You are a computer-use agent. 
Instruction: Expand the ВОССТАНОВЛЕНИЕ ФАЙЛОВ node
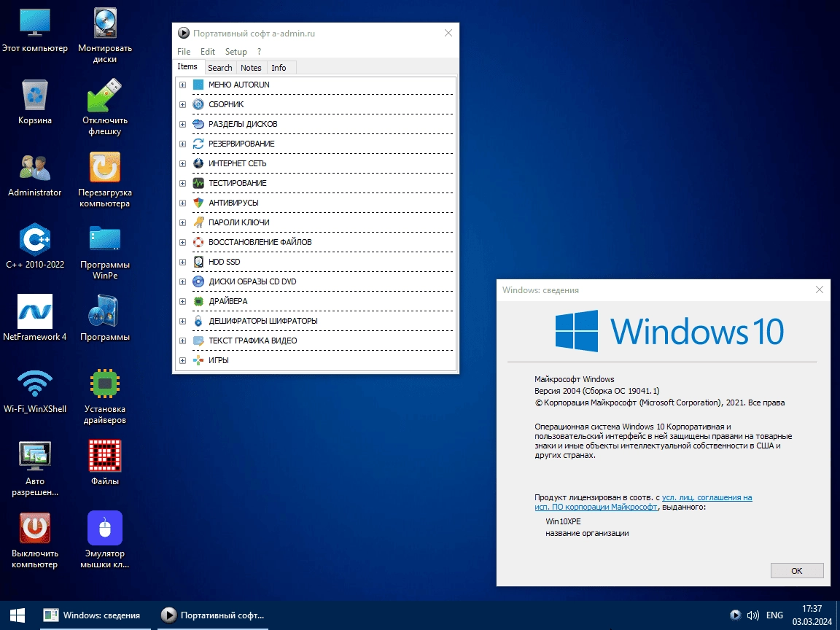point(183,242)
